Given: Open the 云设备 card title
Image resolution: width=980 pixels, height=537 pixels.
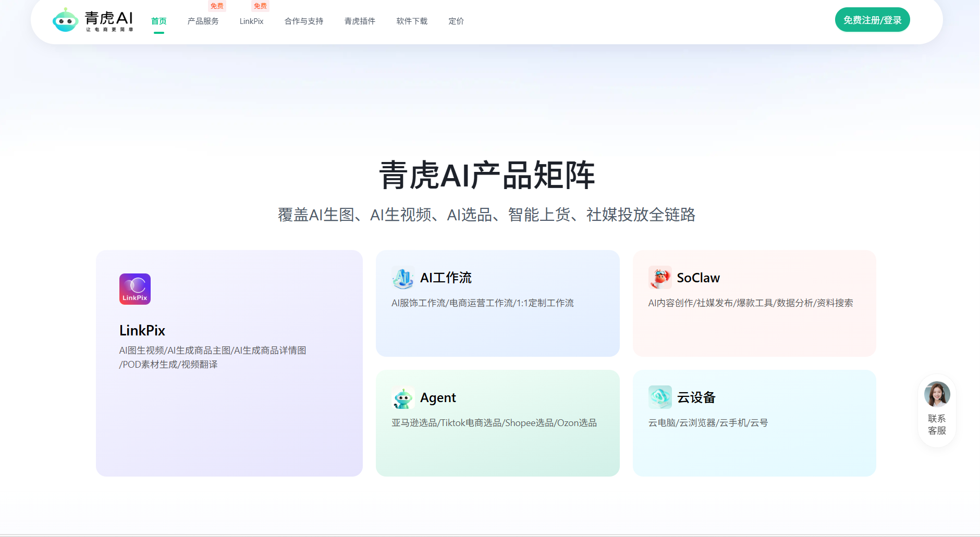Looking at the screenshot, I should click(696, 397).
